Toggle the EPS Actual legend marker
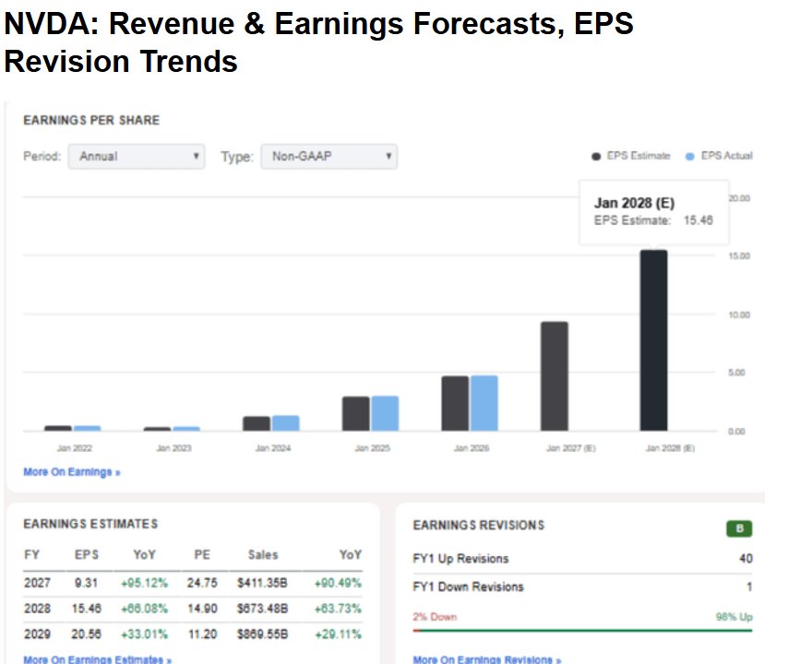Screen dimensions: 812x664 [x=690, y=156]
